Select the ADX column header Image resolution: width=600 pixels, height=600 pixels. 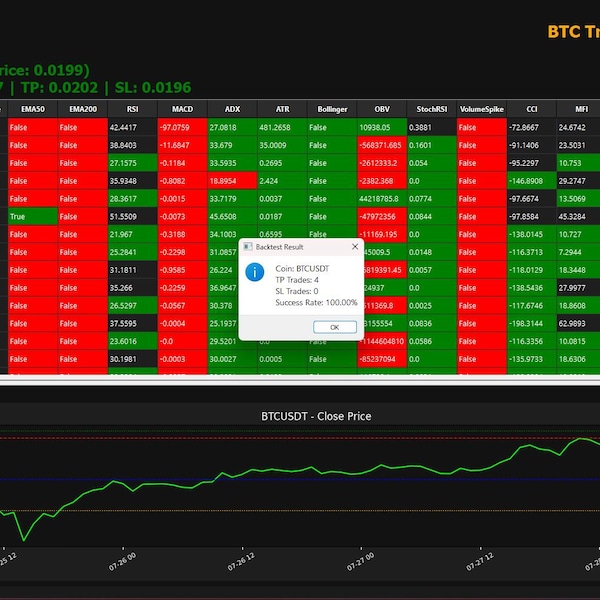(232, 109)
